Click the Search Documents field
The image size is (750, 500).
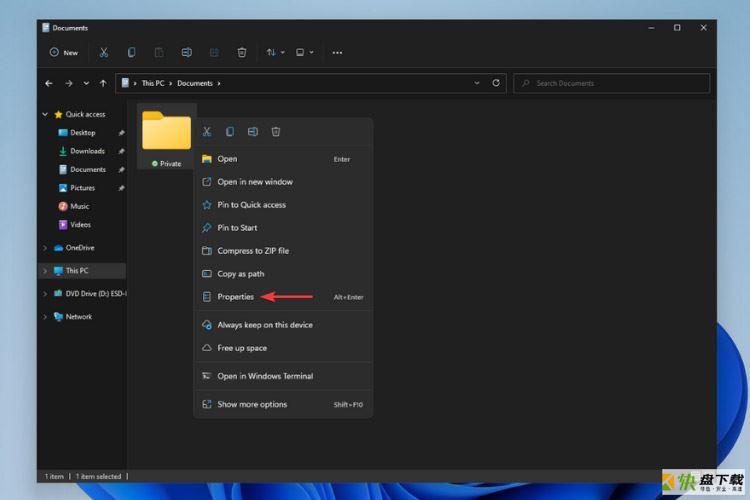[x=611, y=83]
